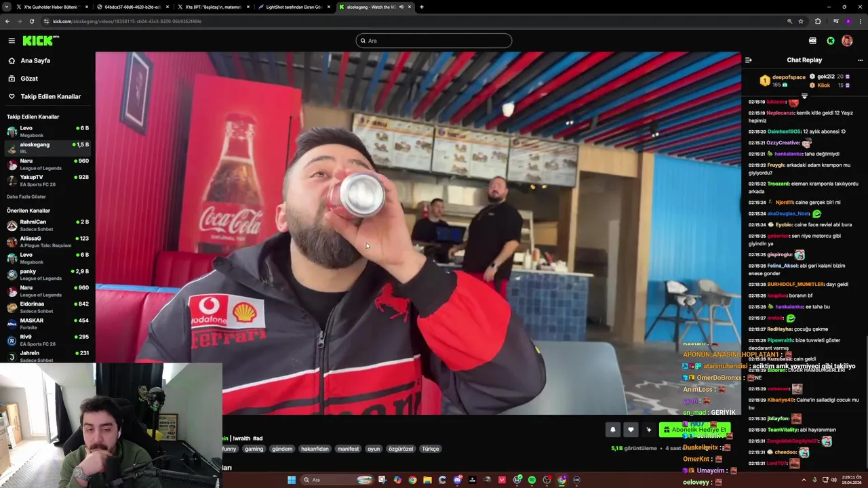Open Windows Start button in taskbar

pos(292,480)
